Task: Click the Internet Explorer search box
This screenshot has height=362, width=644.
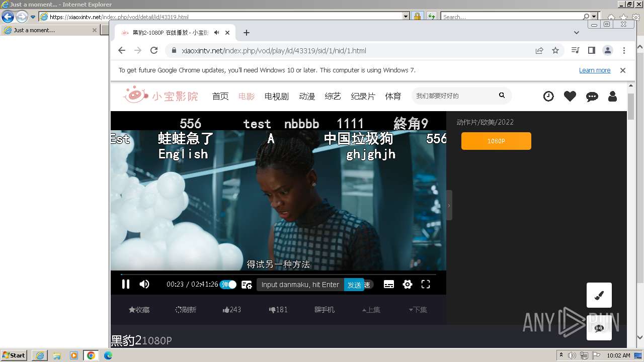Action: click(512, 17)
